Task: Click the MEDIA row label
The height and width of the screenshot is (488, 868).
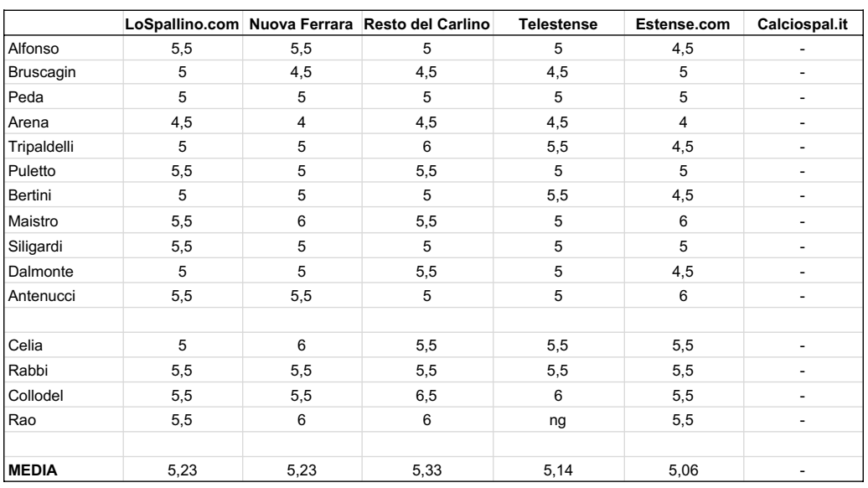Action: point(64,470)
